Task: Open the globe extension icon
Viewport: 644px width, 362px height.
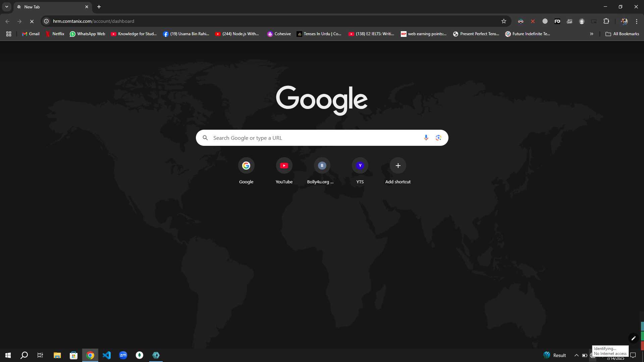Action: click(x=545, y=21)
